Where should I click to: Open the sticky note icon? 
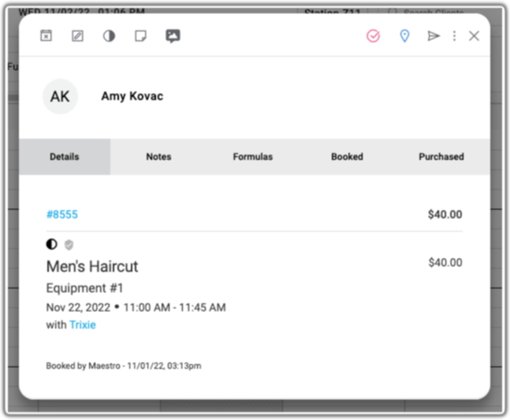click(x=140, y=35)
